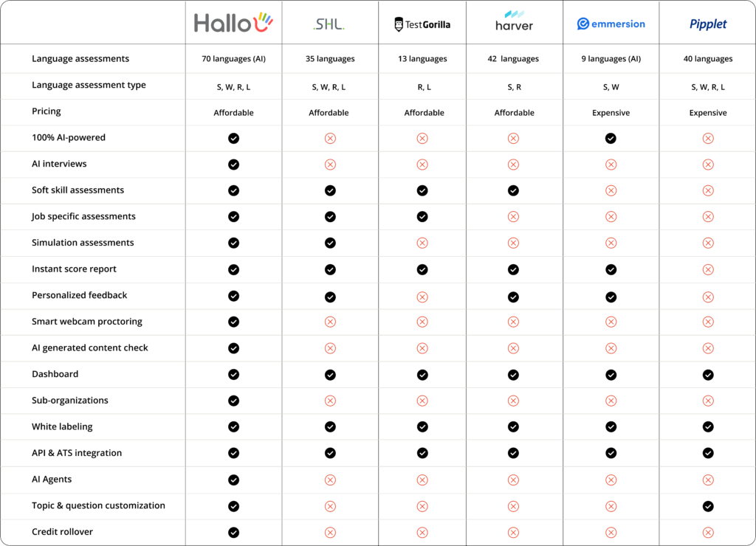This screenshot has height=546, width=756.
Task: Click Pipplet's checkmark for Topic & question customization
Action: click(x=708, y=506)
